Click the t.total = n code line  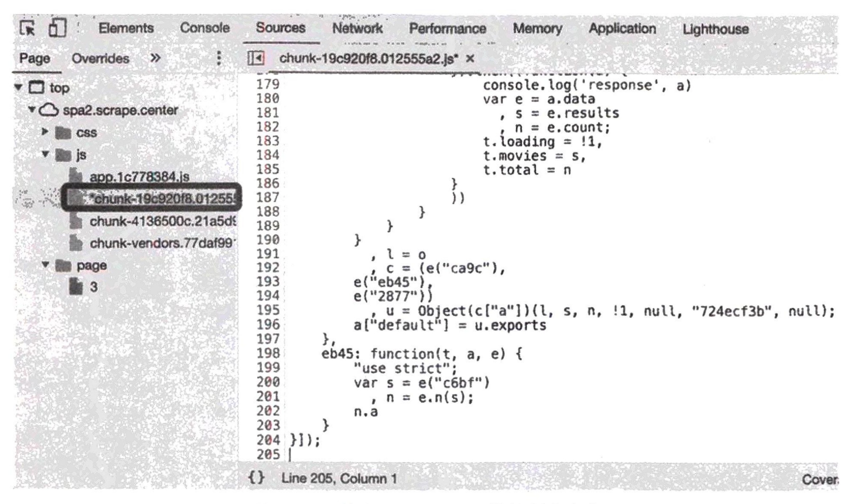pyautogui.click(x=527, y=170)
